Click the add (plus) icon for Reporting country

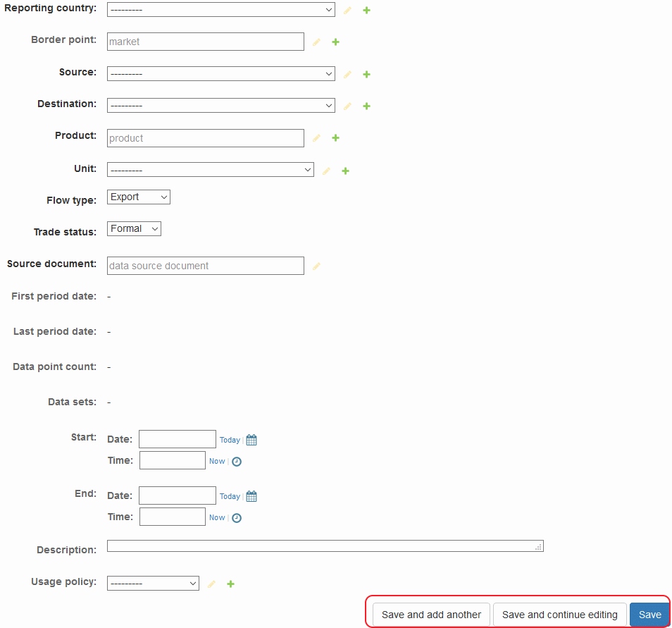pyautogui.click(x=366, y=11)
